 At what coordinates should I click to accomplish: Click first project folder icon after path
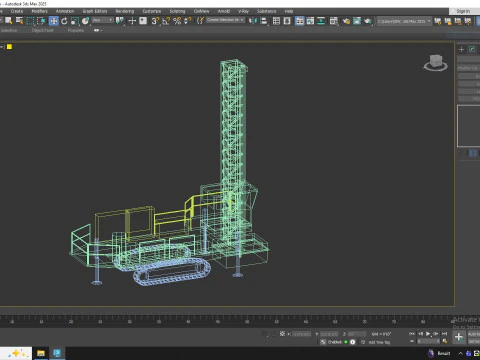[438, 21]
